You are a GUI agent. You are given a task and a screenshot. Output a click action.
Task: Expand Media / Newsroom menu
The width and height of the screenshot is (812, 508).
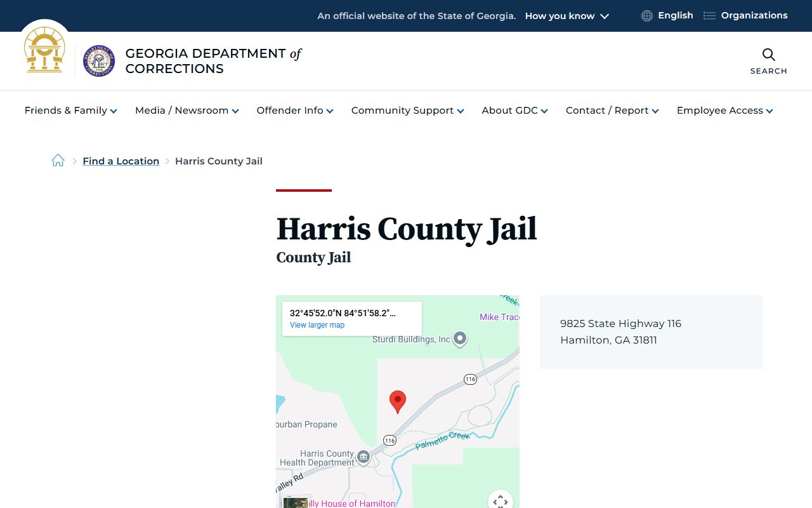click(x=187, y=110)
